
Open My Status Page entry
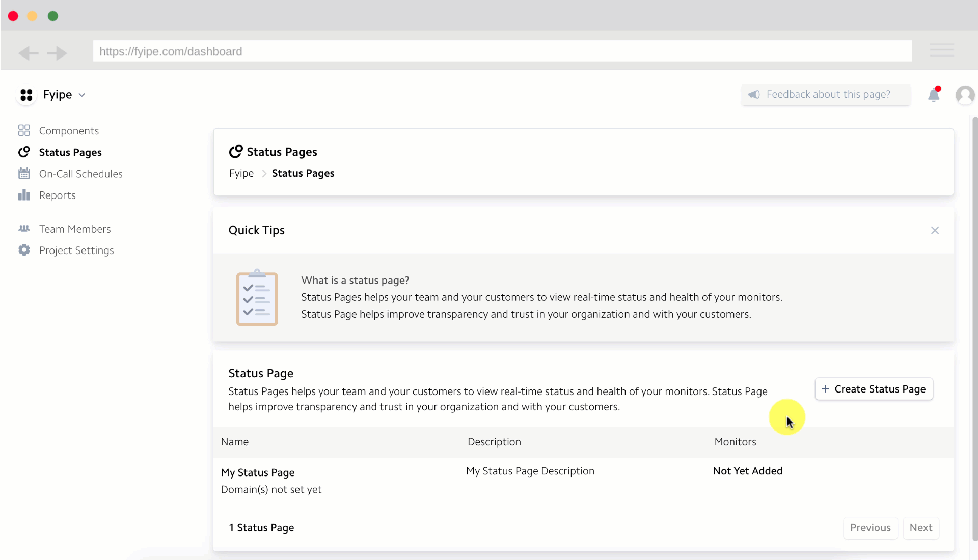257,472
